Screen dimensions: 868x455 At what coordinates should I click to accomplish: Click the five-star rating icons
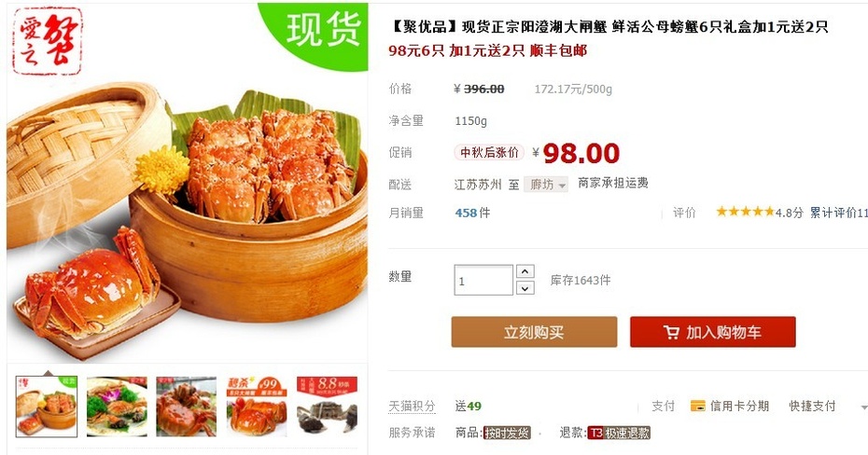tap(745, 212)
